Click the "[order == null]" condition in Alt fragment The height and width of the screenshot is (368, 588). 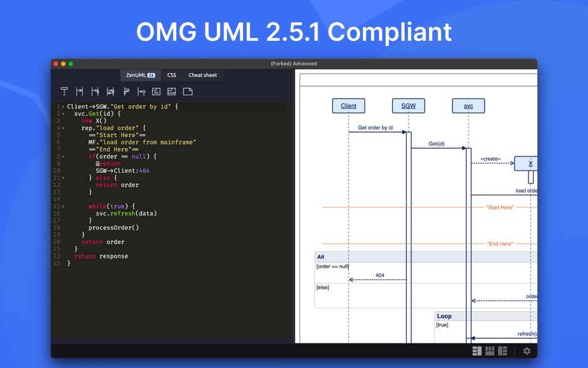[332, 266]
